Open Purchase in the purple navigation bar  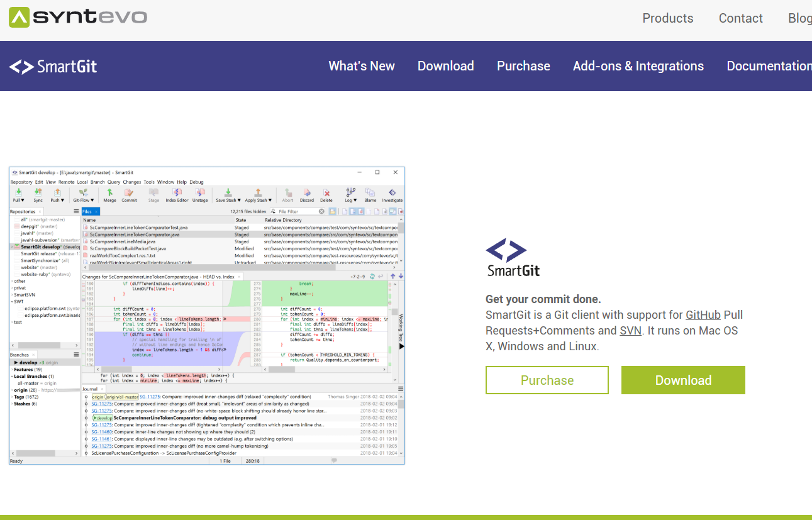click(523, 66)
